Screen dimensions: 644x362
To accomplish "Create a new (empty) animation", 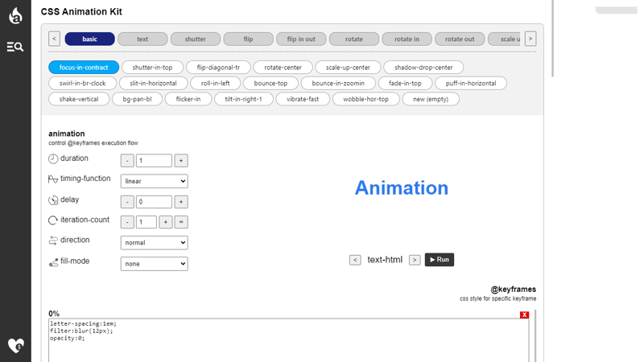I will (431, 99).
